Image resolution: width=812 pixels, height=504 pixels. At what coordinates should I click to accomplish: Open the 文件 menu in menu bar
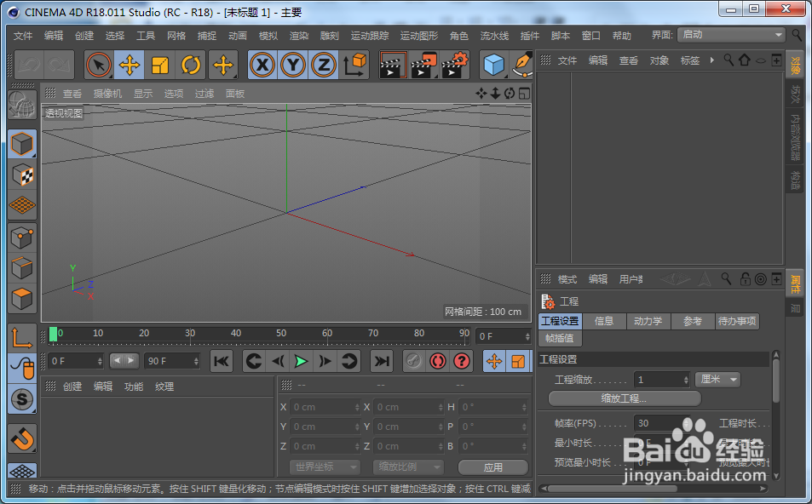point(23,36)
